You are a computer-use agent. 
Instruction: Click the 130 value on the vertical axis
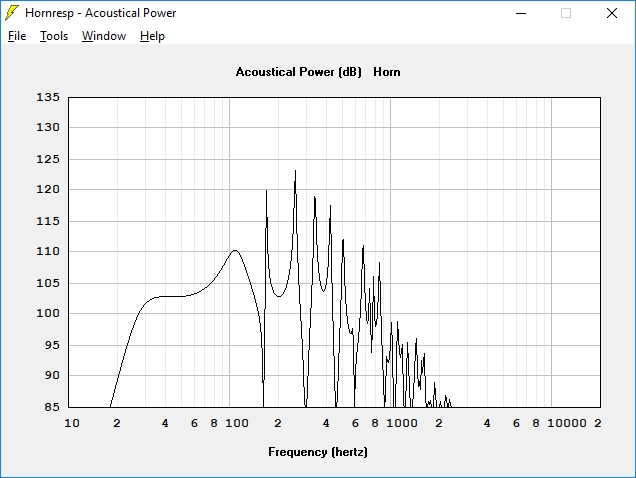pyautogui.click(x=48, y=127)
